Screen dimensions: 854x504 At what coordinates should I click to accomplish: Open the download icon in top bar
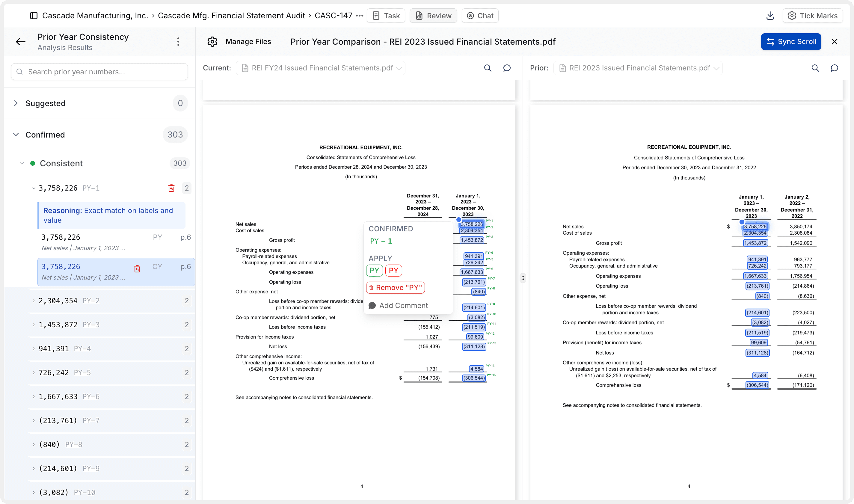[x=770, y=15]
